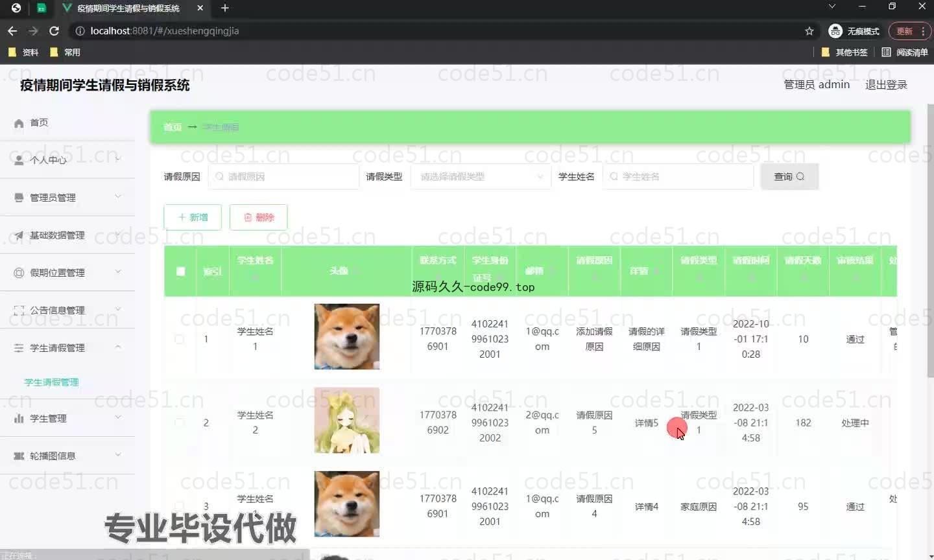This screenshot has width=934, height=560.
Task: Click the home icon beside 首页
Action: coord(19,122)
